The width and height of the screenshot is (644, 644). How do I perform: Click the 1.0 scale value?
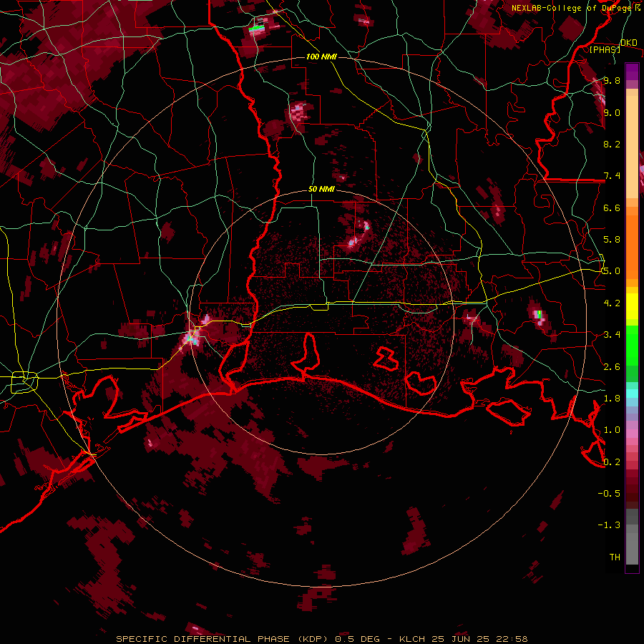point(612,430)
